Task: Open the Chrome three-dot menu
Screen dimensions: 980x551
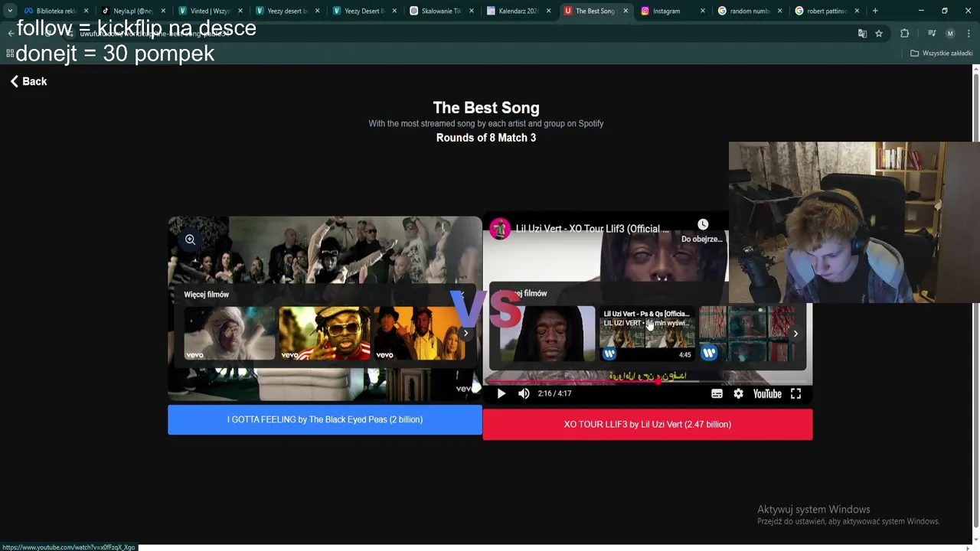Action: pyautogui.click(x=969, y=33)
